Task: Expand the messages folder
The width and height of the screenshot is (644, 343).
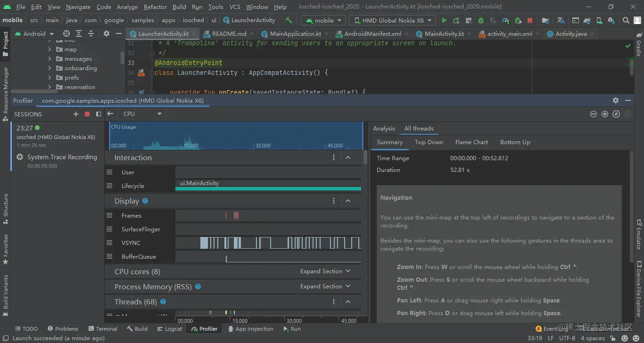Action: click(50, 59)
